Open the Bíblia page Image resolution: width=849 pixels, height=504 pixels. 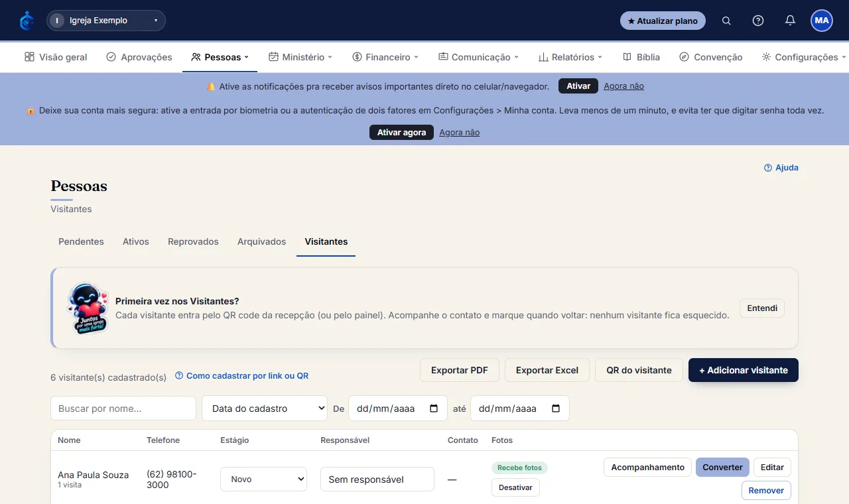pyautogui.click(x=641, y=57)
